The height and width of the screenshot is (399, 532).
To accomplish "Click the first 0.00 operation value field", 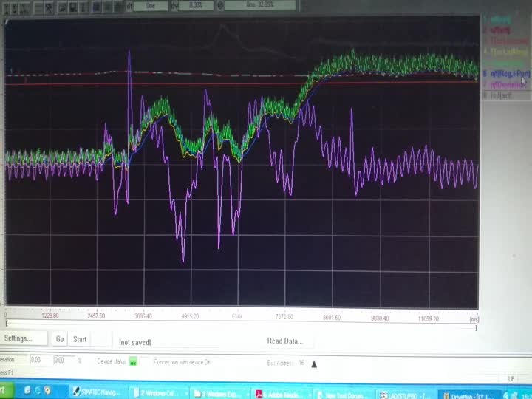I will pyautogui.click(x=40, y=360).
